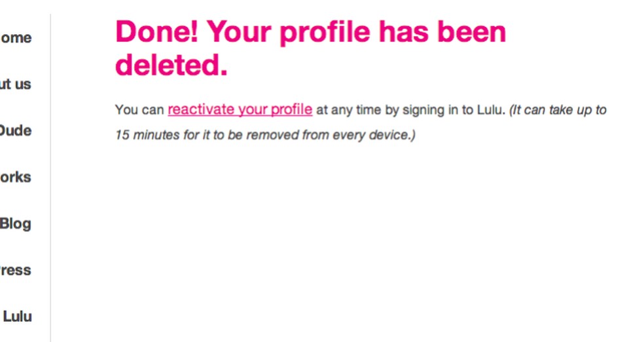Click the italic "15 minutes" text
This screenshot has width=644, height=342.
145,136
